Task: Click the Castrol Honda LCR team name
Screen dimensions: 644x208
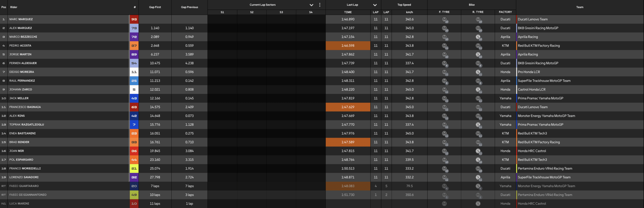Action: [532, 90]
